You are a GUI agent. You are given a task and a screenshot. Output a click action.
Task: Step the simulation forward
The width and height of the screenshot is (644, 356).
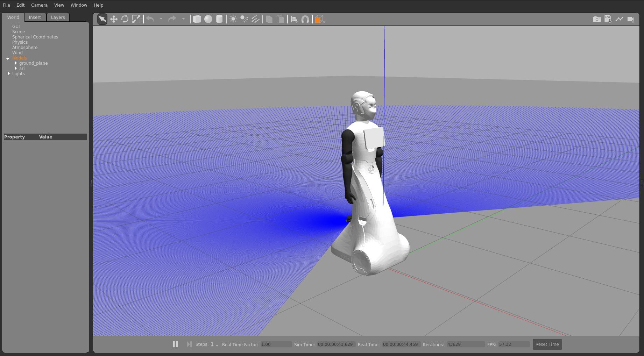click(x=189, y=344)
